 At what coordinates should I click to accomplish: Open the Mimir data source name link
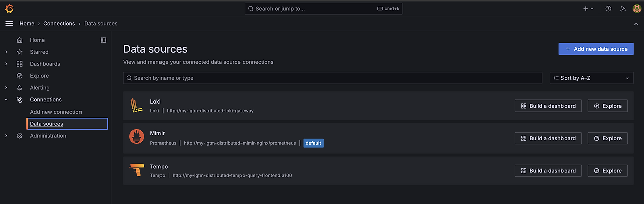pyautogui.click(x=157, y=133)
